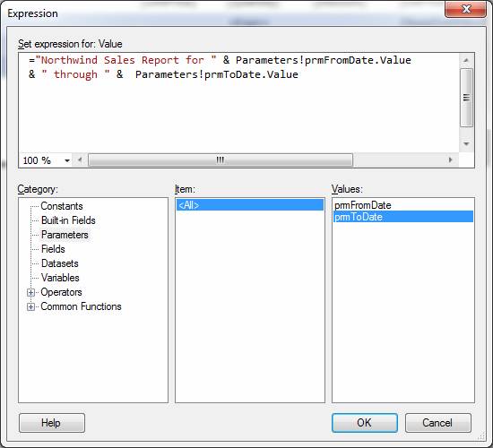Viewport: 493px width, 448px height.
Task: Select the Fields category
Action: point(53,249)
